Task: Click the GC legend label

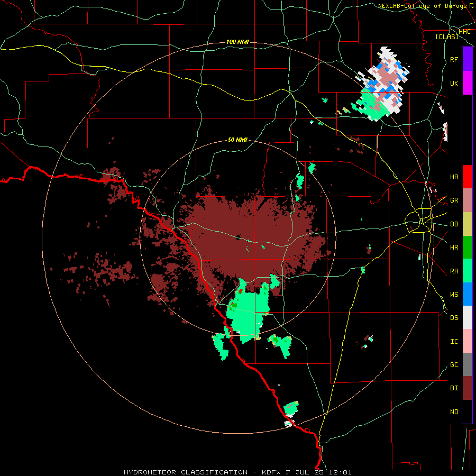Action: pos(454,365)
